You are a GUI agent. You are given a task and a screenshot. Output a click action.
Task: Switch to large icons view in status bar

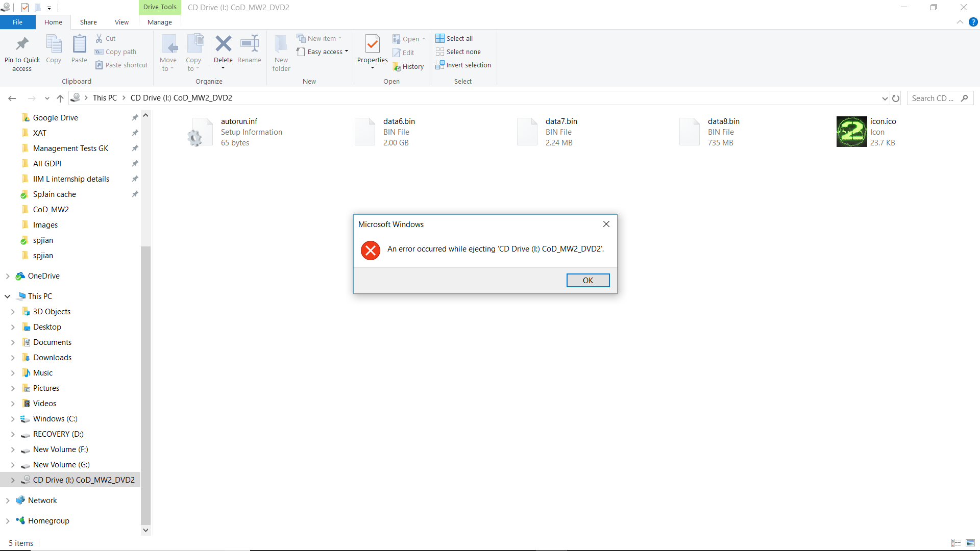click(970, 543)
